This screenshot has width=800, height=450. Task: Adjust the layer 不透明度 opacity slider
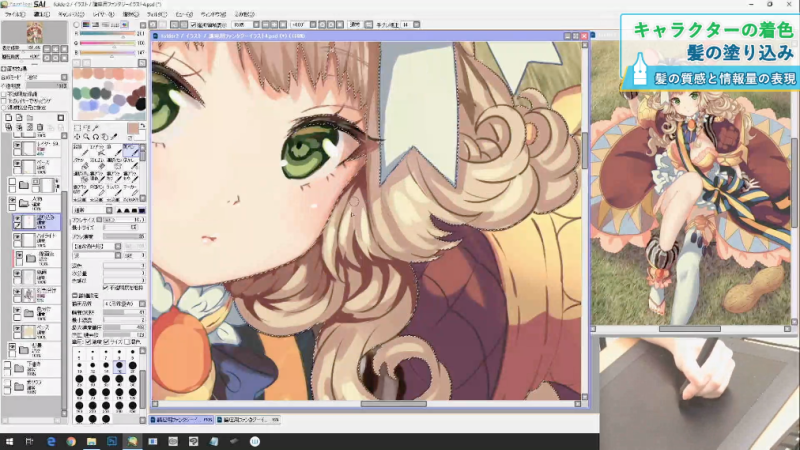47,86
